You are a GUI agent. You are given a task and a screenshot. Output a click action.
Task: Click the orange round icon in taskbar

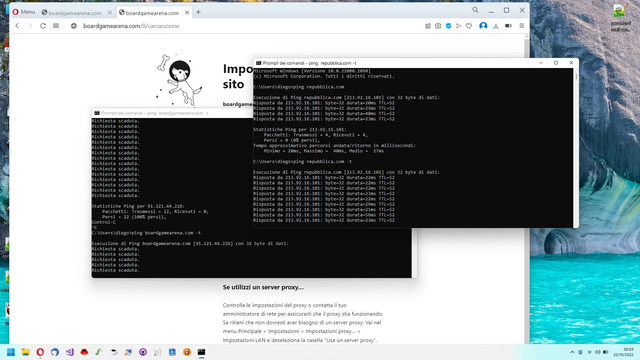(187, 352)
